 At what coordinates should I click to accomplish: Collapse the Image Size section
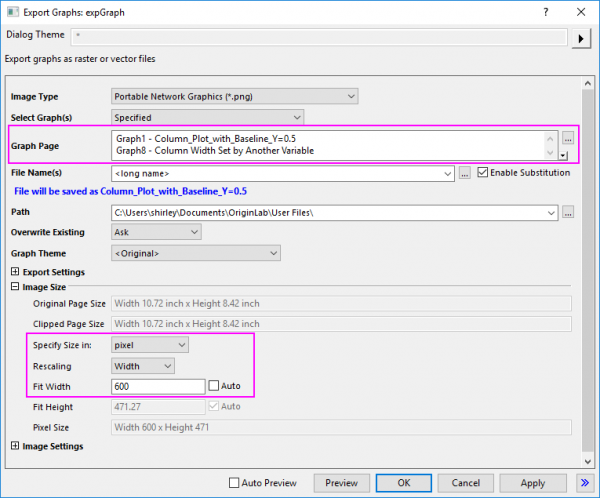[x=15, y=288]
